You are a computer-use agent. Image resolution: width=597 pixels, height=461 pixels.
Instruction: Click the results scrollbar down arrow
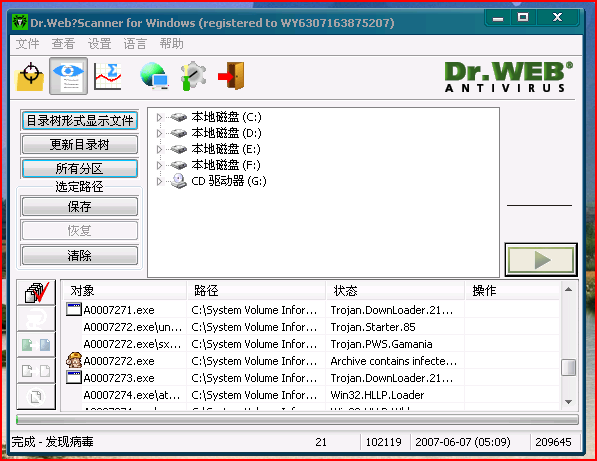(x=568, y=402)
